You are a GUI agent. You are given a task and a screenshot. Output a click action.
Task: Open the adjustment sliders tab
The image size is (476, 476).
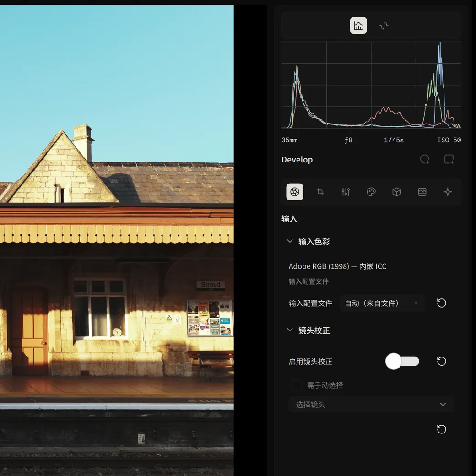[346, 192]
